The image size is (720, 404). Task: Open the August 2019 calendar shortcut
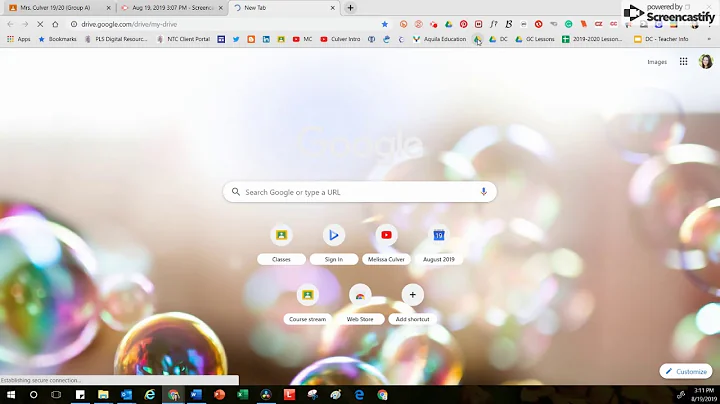tap(439, 246)
